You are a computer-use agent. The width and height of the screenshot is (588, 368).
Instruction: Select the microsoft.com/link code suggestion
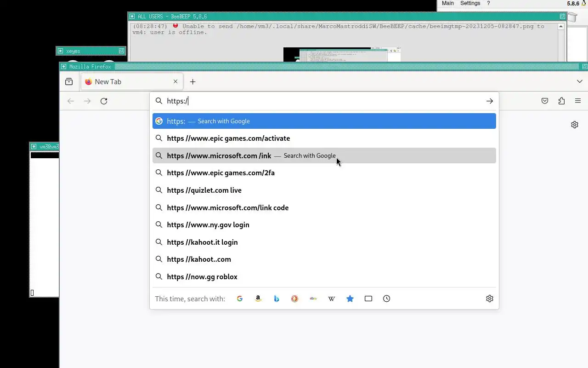point(324,207)
